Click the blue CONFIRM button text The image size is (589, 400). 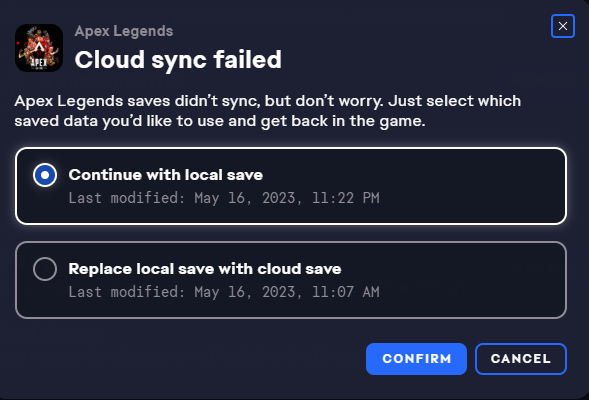tap(417, 359)
